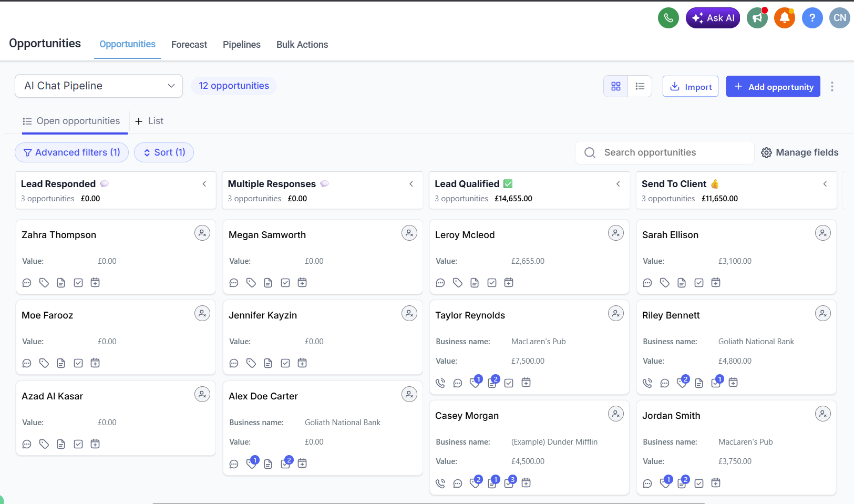Open the Ask AI assistant
This screenshot has width=854, height=504.
pyautogui.click(x=713, y=18)
